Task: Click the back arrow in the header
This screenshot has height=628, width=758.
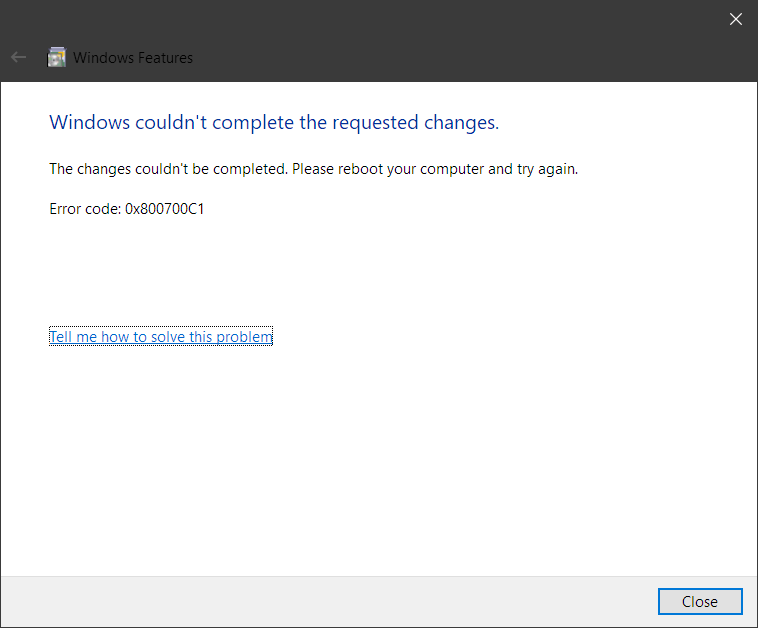Action: click(x=18, y=58)
